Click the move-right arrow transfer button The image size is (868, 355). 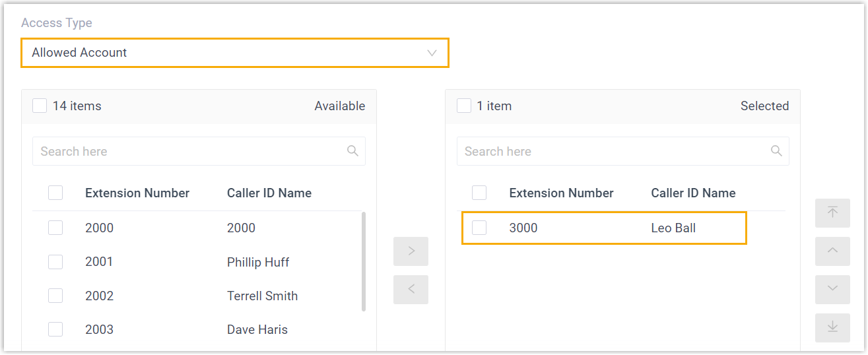[x=411, y=251]
